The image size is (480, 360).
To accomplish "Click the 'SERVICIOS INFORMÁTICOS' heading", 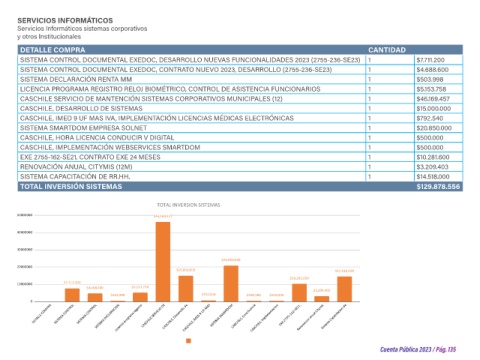I will coord(65,20).
